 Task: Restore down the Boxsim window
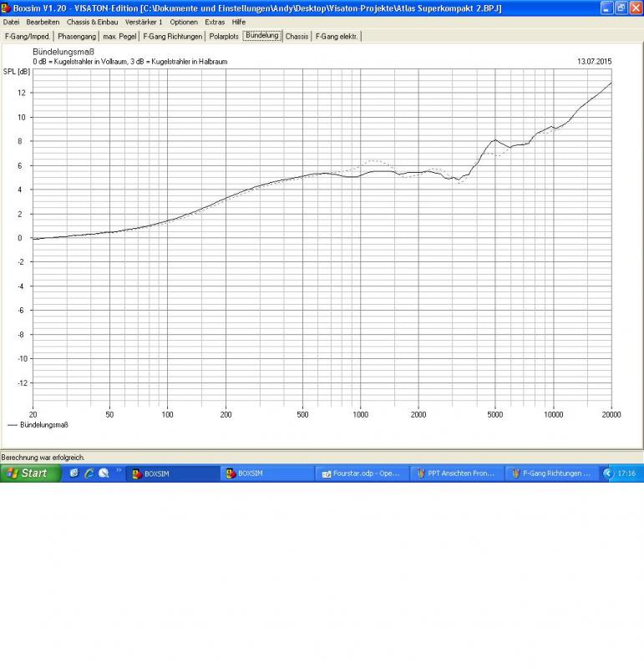[x=621, y=8]
